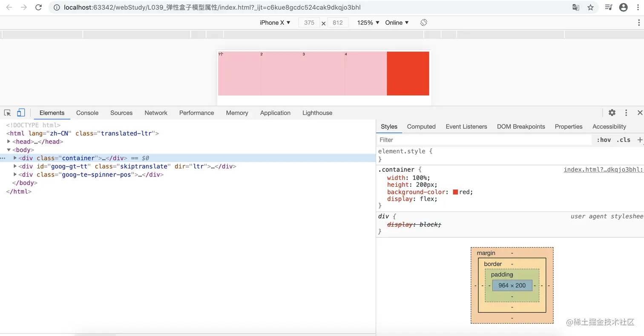Expand the container div node
The width and height of the screenshot is (644, 336).
[x=15, y=158]
